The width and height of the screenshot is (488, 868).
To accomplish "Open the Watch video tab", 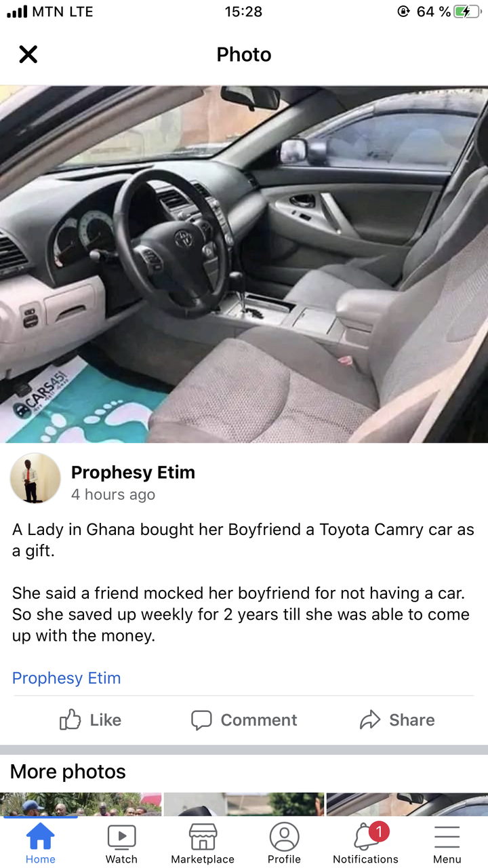I will 122,844.
